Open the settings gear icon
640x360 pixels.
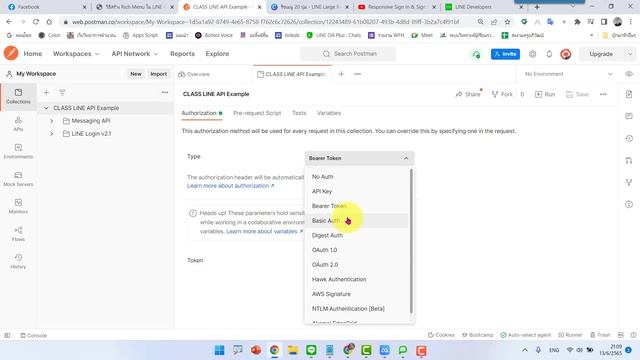click(533, 54)
